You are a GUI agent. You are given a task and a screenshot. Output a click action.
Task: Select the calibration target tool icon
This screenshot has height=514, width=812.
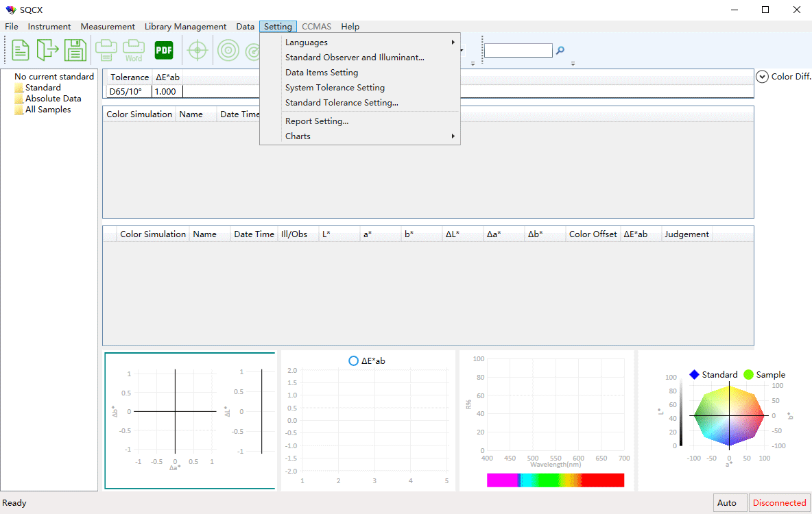click(x=198, y=50)
